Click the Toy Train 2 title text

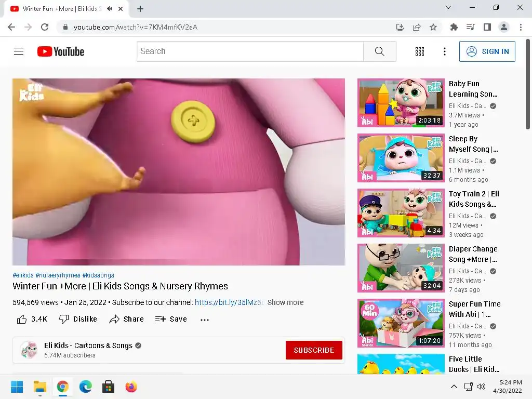(474, 199)
